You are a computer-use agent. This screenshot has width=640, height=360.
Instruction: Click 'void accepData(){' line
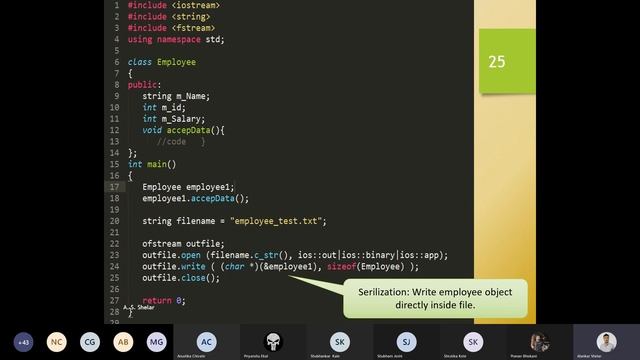tap(183, 130)
